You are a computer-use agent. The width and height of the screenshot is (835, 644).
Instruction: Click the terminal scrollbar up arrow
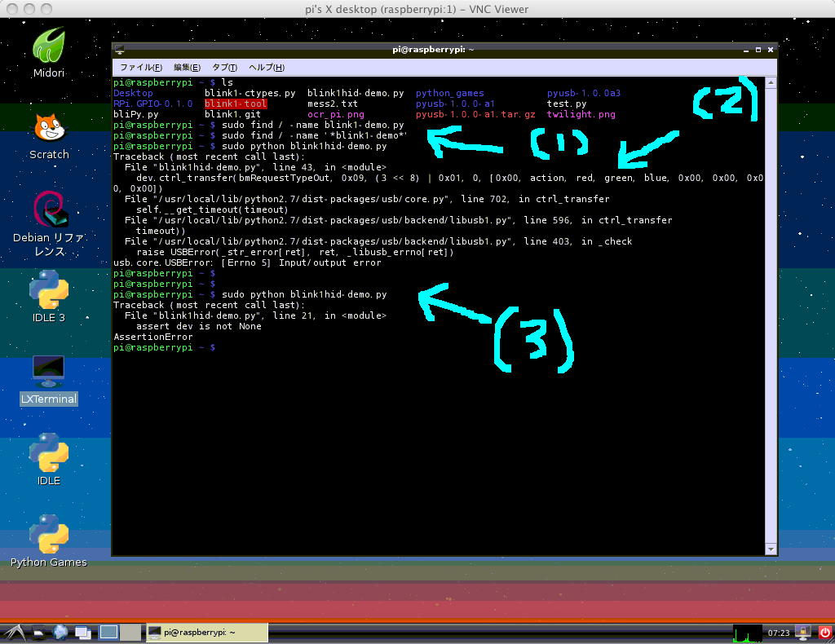click(x=771, y=82)
